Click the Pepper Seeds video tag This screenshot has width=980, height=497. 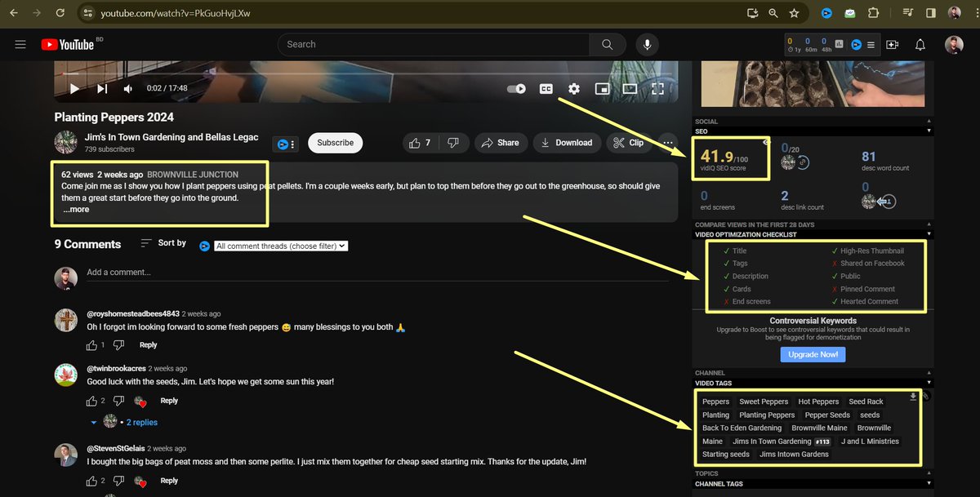(828, 415)
